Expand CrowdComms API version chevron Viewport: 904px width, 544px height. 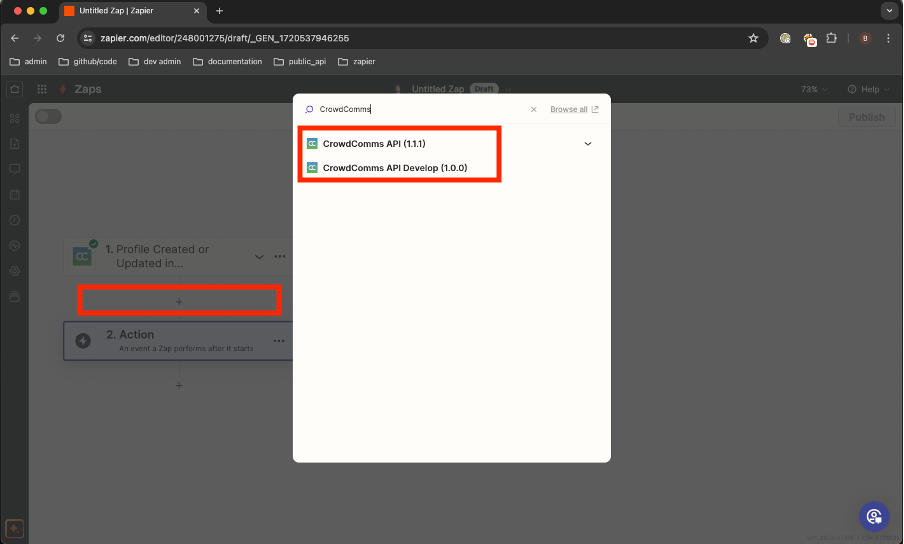[x=588, y=144]
